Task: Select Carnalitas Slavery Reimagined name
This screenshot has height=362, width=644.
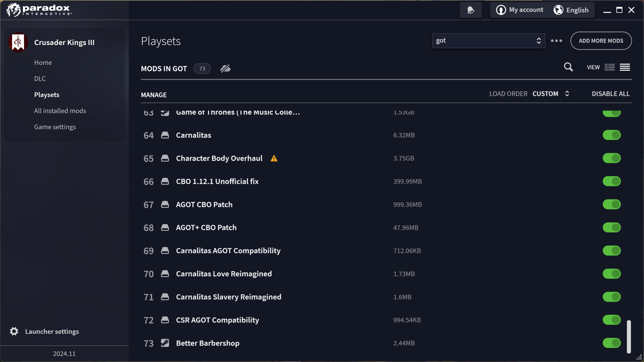Action: (x=228, y=297)
